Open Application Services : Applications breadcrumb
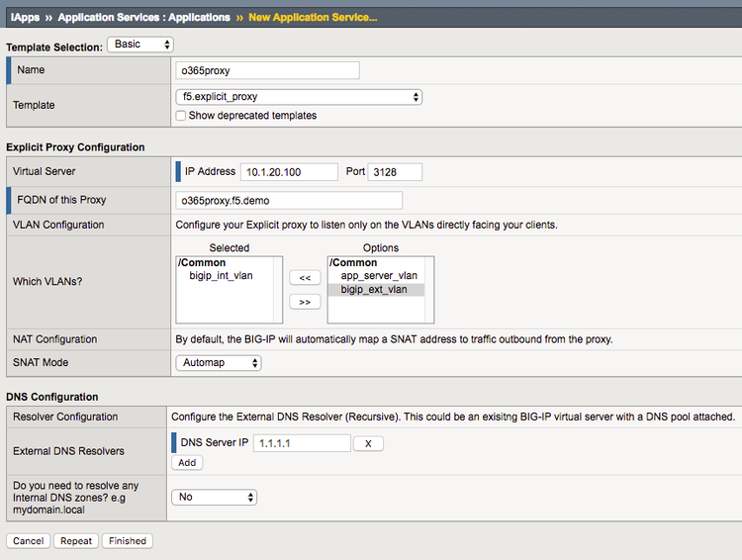The height and width of the screenshot is (560, 742). tap(143, 17)
